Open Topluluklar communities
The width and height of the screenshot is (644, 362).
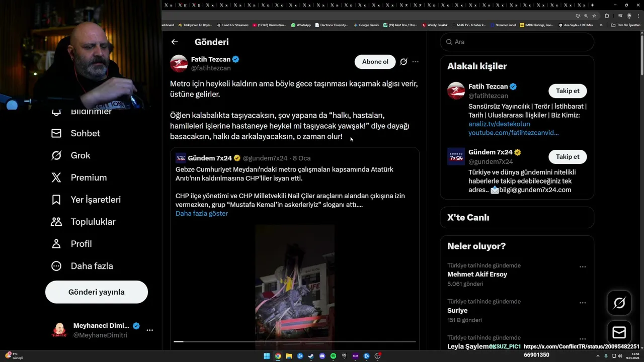pyautogui.click(x=83, y=222)
